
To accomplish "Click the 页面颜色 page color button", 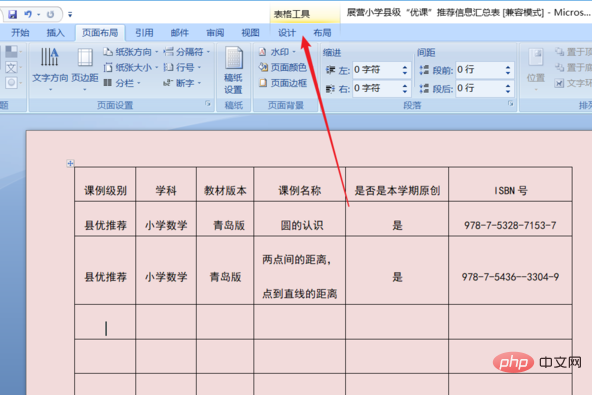I will pos(282,68).
